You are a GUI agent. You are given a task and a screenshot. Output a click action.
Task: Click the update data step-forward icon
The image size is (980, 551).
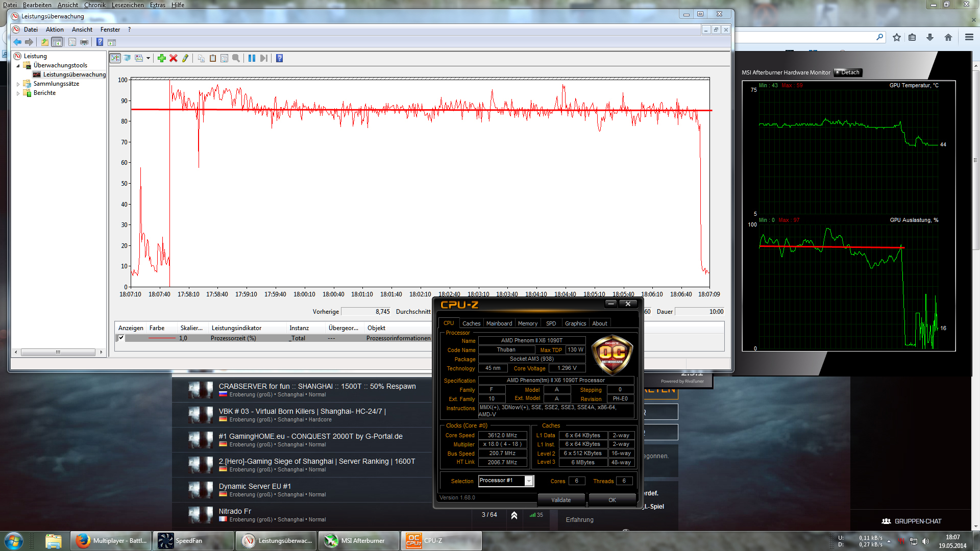coord(263,58)
